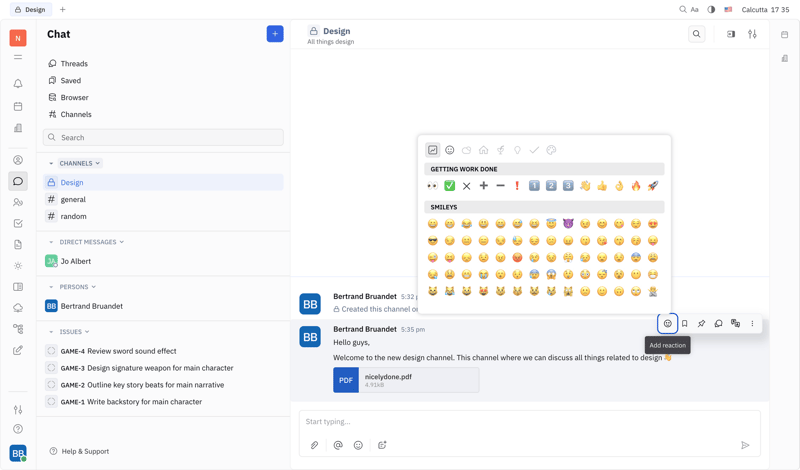Switch to light bulb objects emoji tab
This screenshot has height=470, width=800.
coord(517,150)
